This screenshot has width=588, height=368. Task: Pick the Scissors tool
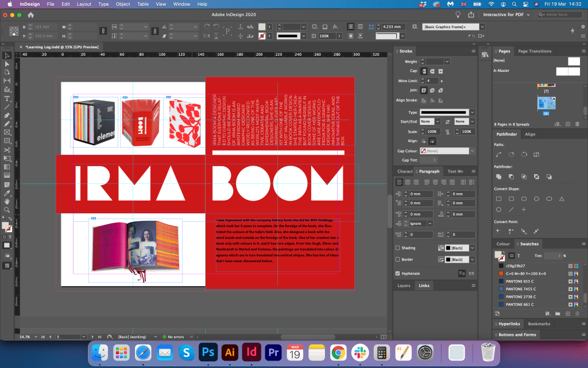pyautogui.click(x=7, y=149)
